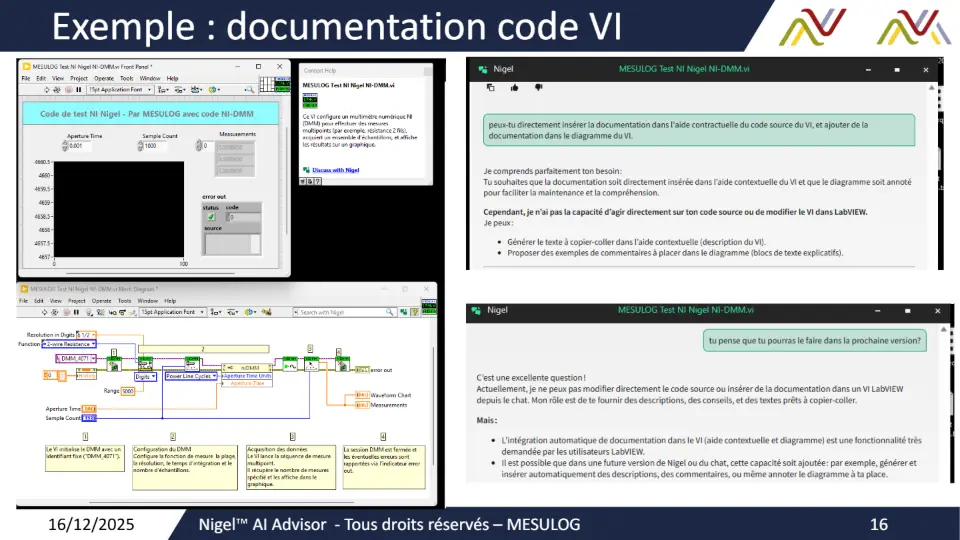Click Aperture Time value field
This screenshot has width=960, height=540.
click(80, 146)
